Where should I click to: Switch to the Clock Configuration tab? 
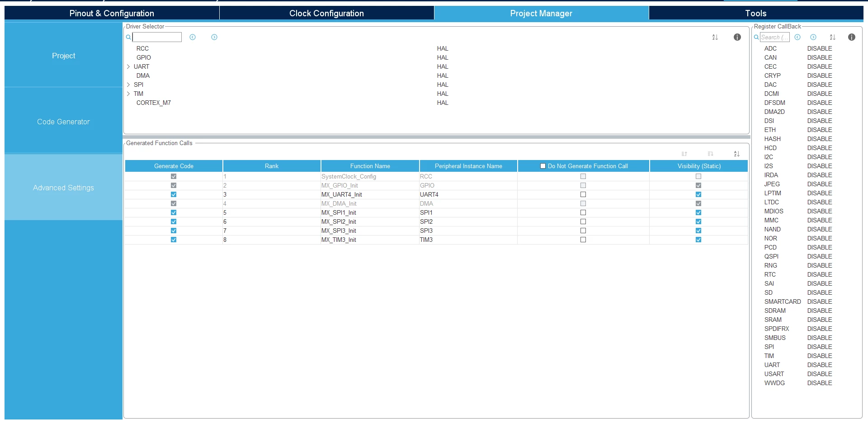[326, 13]
